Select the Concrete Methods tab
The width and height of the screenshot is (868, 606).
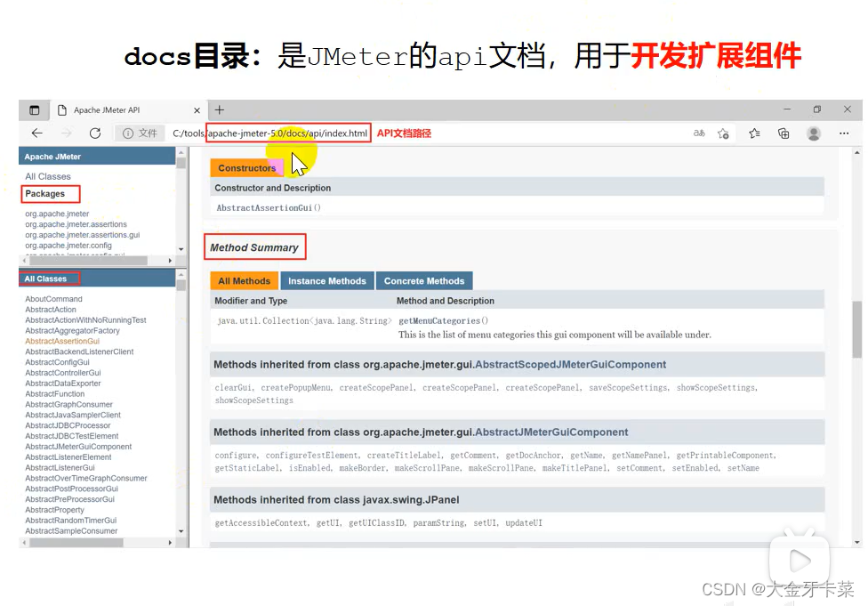(x=424, y=281)
